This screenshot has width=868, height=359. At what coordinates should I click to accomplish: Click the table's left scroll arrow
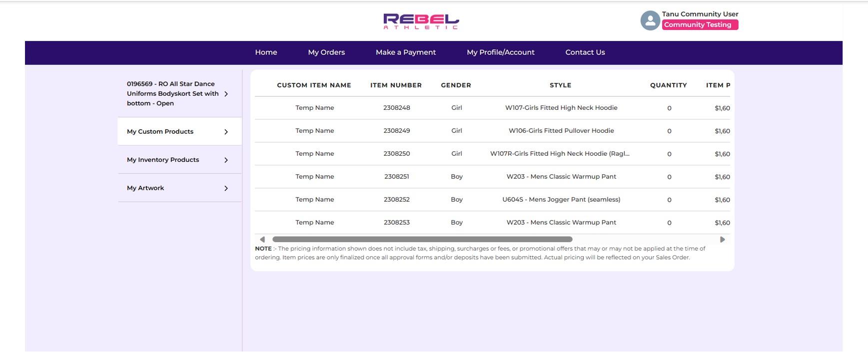coord(262,240)
